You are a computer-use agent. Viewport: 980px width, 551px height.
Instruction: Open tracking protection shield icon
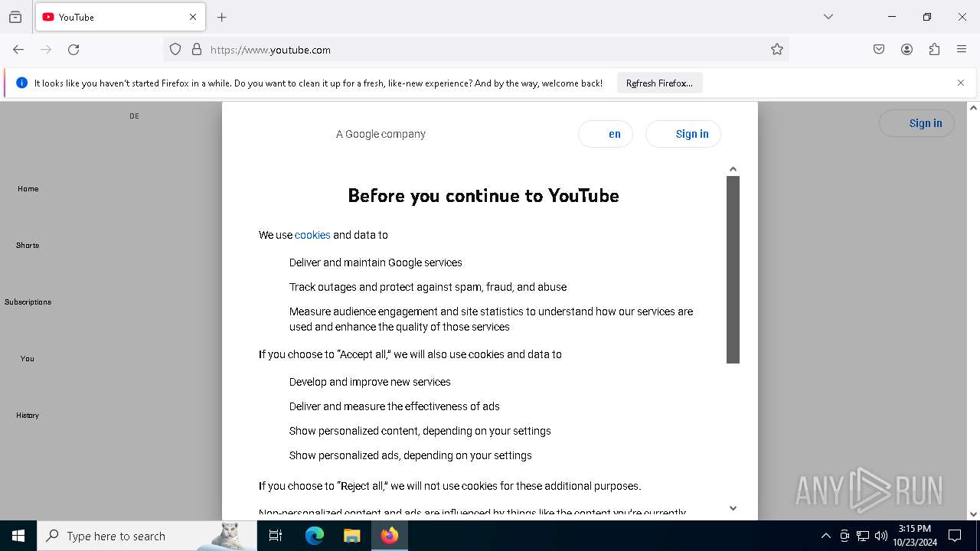[x=175, y=50]
